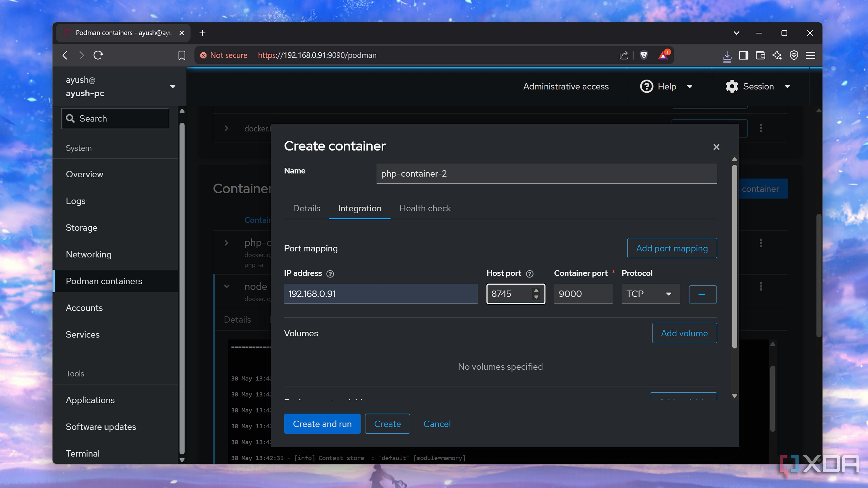Click the Brave Shields icon in the address bar
The height and width of the screenshot is (488, 868).
click(x=644, y=55)
